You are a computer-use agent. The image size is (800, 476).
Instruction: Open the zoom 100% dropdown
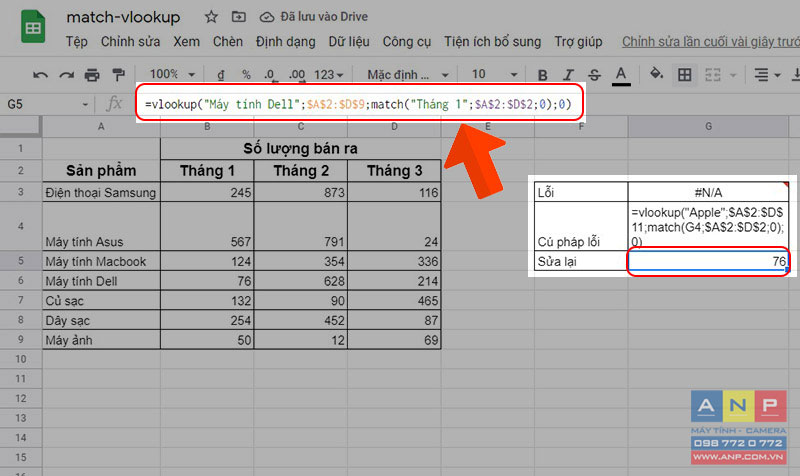172,74
